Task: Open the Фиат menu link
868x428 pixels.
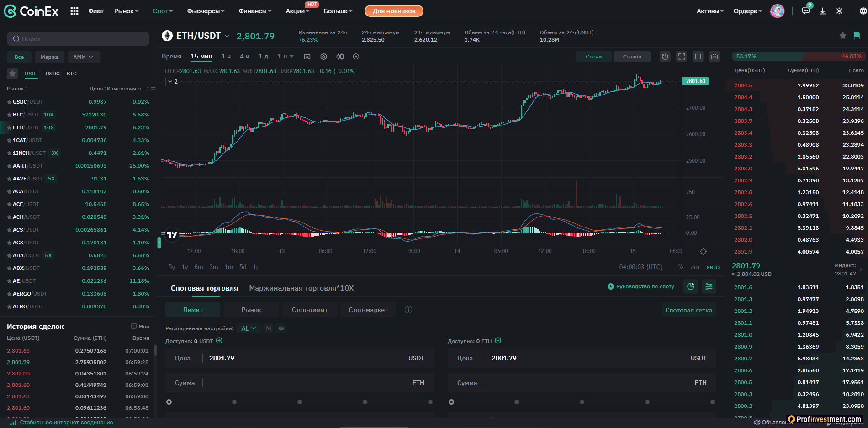Action: pyautogui.click(x=96, y=11)
